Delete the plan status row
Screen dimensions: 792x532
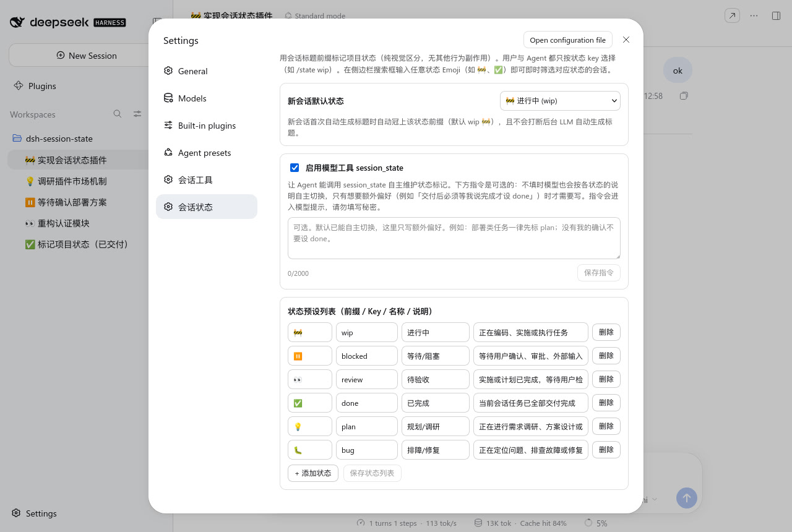[606, 426]
